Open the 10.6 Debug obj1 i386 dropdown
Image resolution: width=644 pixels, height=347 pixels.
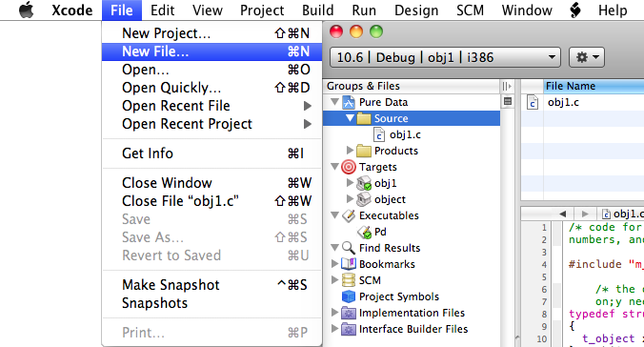point(445,57)
